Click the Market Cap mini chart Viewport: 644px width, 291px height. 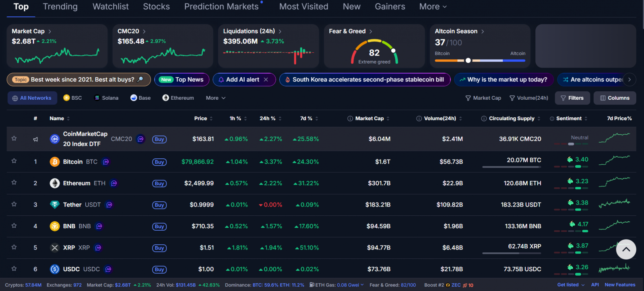(x=57, y=56)
